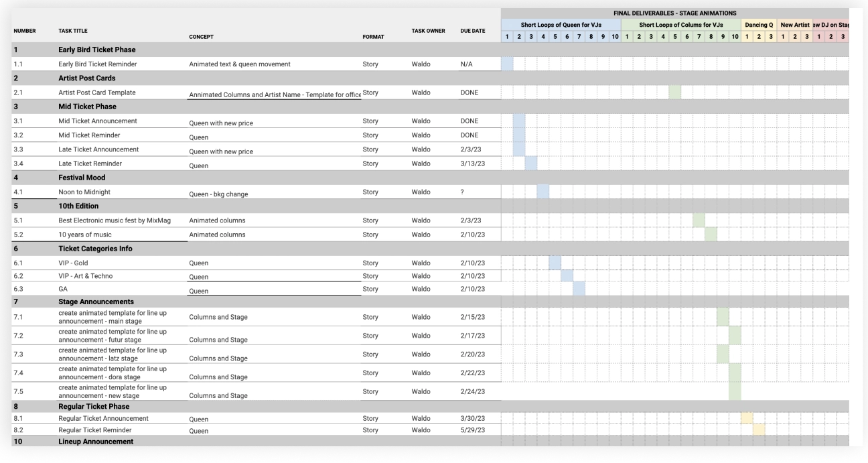Select the 'Mid Ticket Announcement' task cell
Screen dimensions: 868x463
click(98, 121)
